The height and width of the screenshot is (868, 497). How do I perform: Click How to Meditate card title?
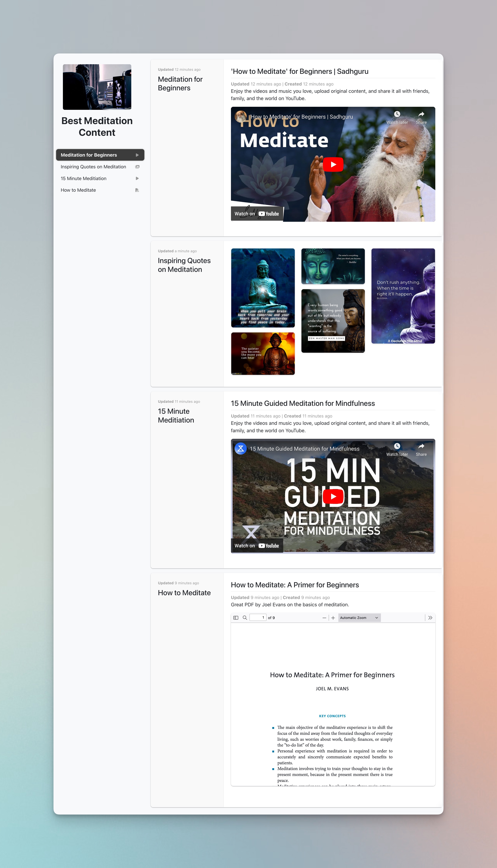coord(184,593)
